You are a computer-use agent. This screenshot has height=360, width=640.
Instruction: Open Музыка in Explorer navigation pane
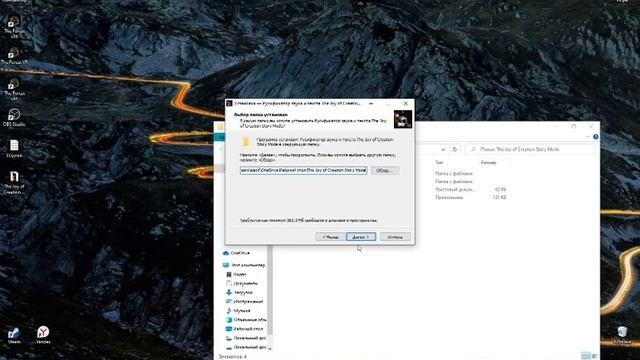point(242,311)
